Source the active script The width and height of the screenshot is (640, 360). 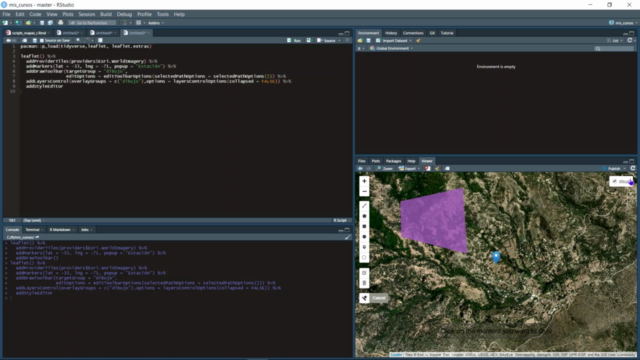[x=327, y=40]
